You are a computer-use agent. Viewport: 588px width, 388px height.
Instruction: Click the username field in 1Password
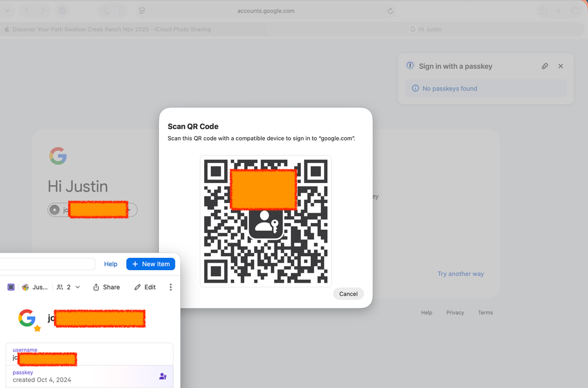coord(89,354)
